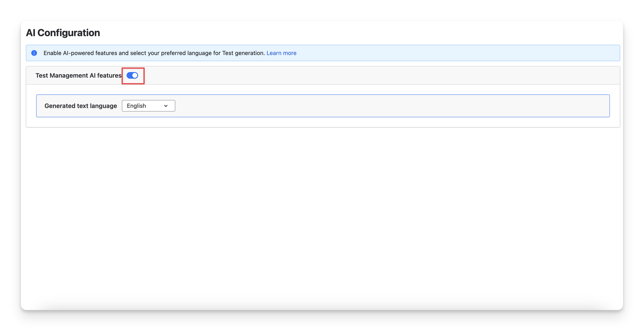This screenshot has width=644, height=331.
Task: Click the chevron arrow beside English
Action: click(x=166, y=106)
